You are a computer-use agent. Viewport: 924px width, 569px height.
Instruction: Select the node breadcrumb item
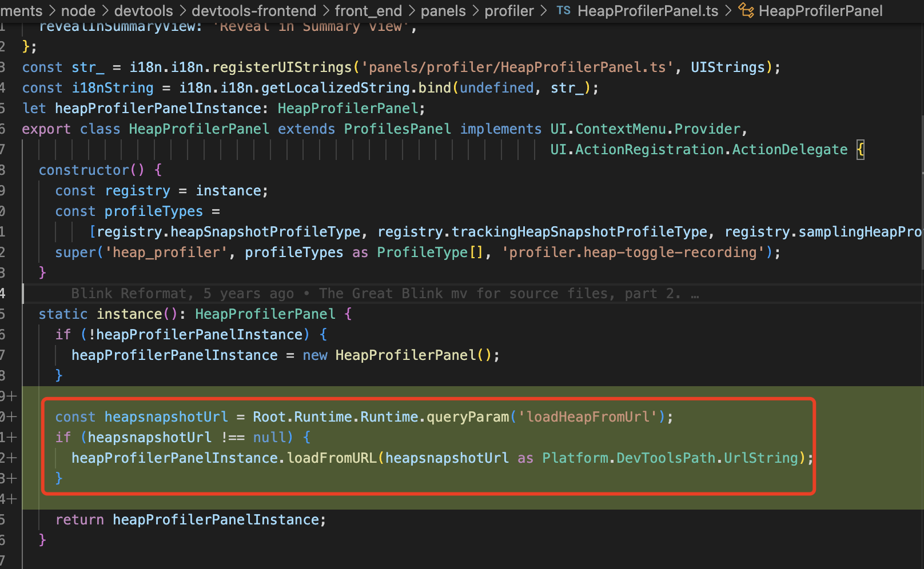click(x=78, y=10)
